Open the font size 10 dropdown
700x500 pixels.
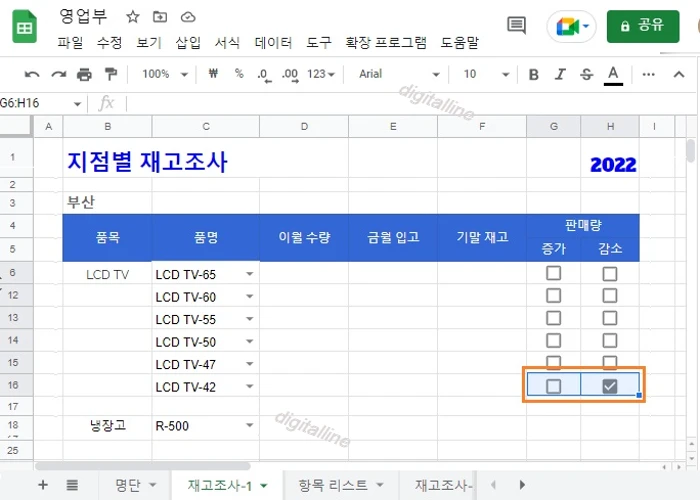click(486, 74)
